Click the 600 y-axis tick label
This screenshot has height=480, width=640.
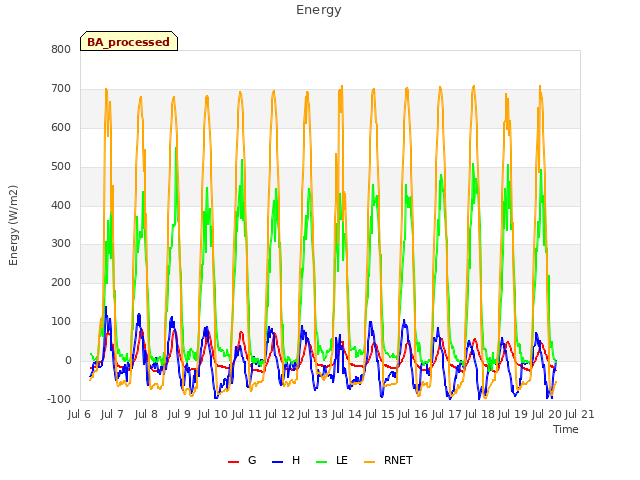tap(61, 128)
